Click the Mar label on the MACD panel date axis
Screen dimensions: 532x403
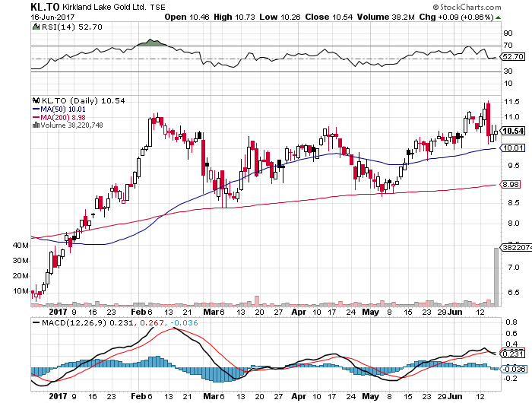pyautogui.click(x=211, y=396)
